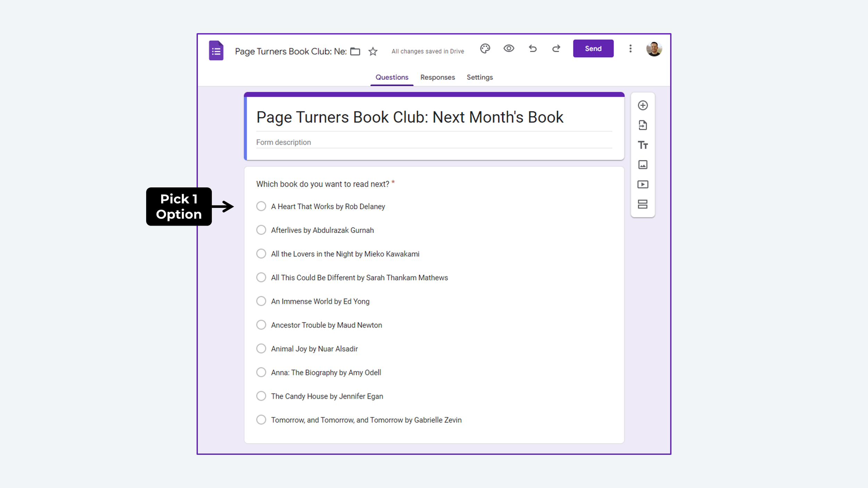The width and height of the screenshot is (868, 488).
Task: Switch to the Responses tab
Action: pos(437,77)
